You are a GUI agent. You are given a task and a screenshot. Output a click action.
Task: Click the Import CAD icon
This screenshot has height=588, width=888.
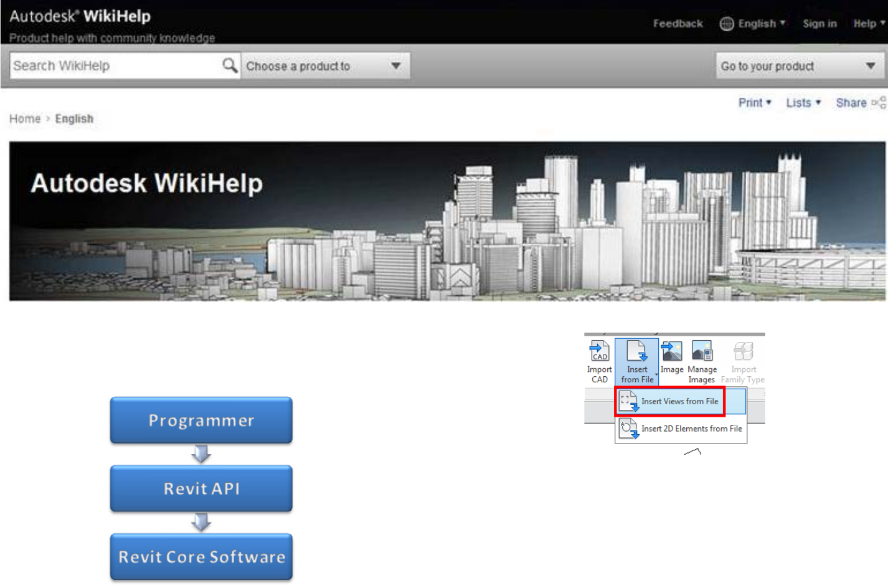(599, 351)
